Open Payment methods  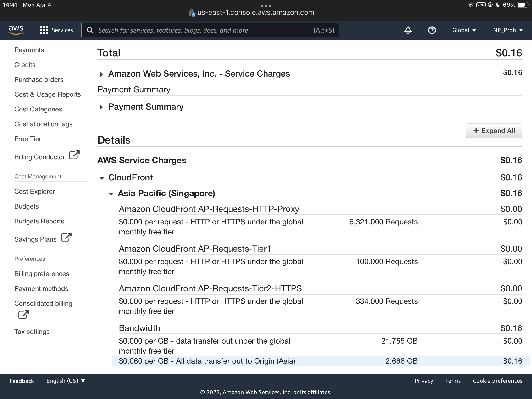tap(41, 289)
